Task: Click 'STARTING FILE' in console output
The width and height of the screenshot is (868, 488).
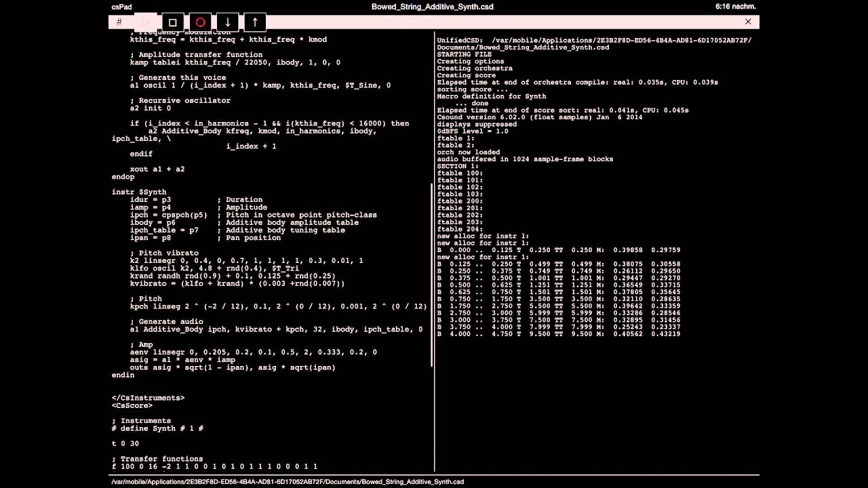Action: click(x=465, y=54)
